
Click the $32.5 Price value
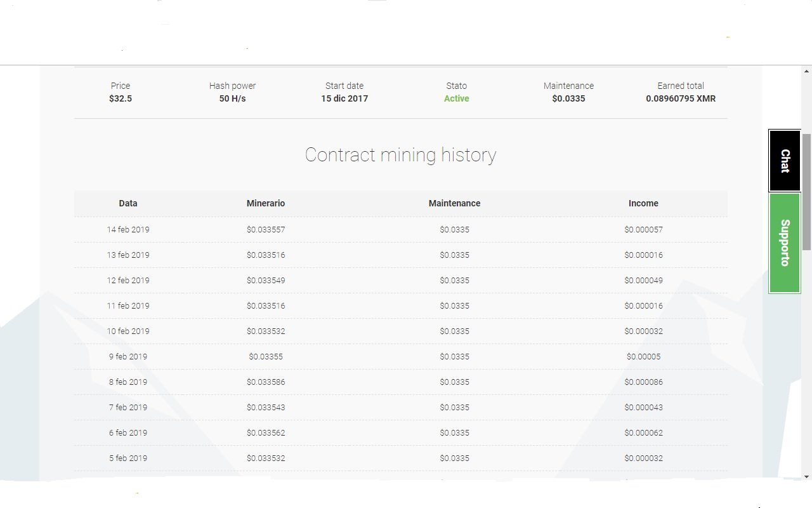121,98
